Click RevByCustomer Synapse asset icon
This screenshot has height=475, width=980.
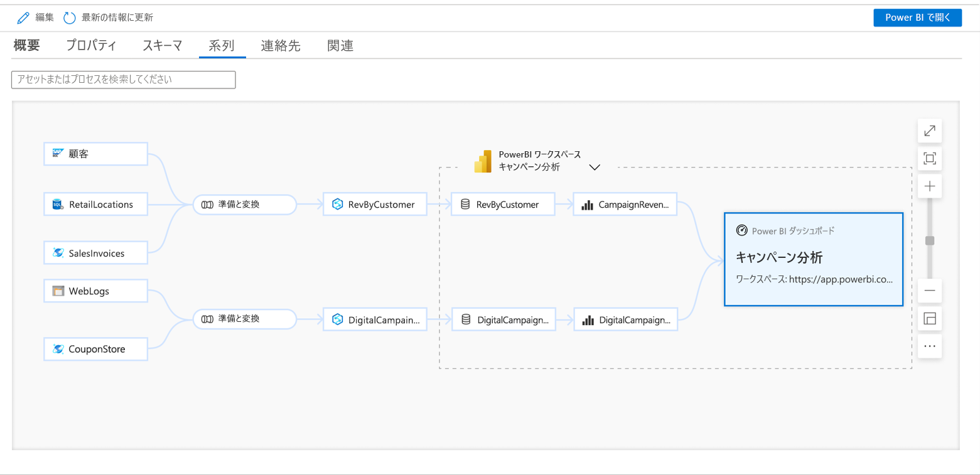click(337, 205)
